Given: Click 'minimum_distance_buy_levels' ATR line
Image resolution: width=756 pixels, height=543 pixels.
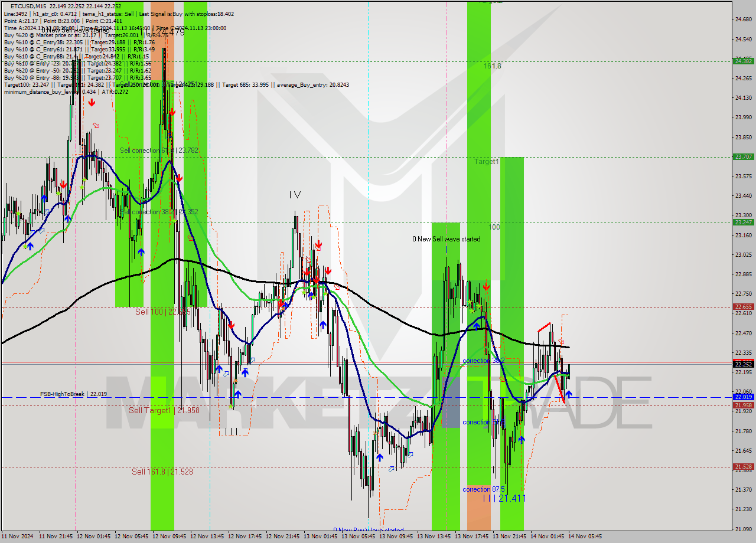Looking at the screenshot, I should pos(66,91).
